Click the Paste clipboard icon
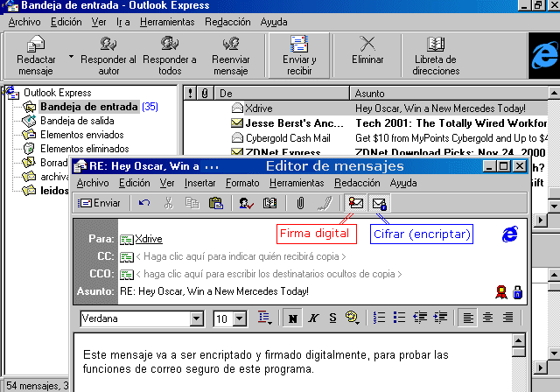560x392 pixels. [x=216, y=203]
